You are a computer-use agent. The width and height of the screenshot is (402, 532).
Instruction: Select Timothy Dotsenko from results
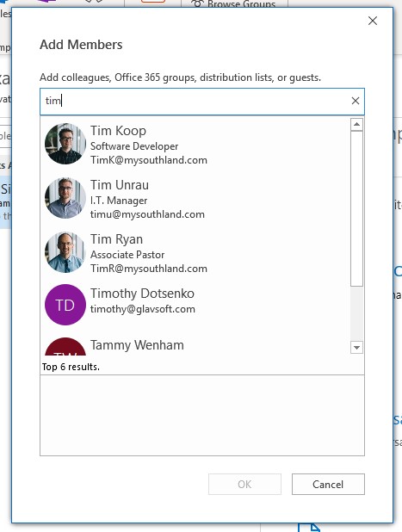195,305
